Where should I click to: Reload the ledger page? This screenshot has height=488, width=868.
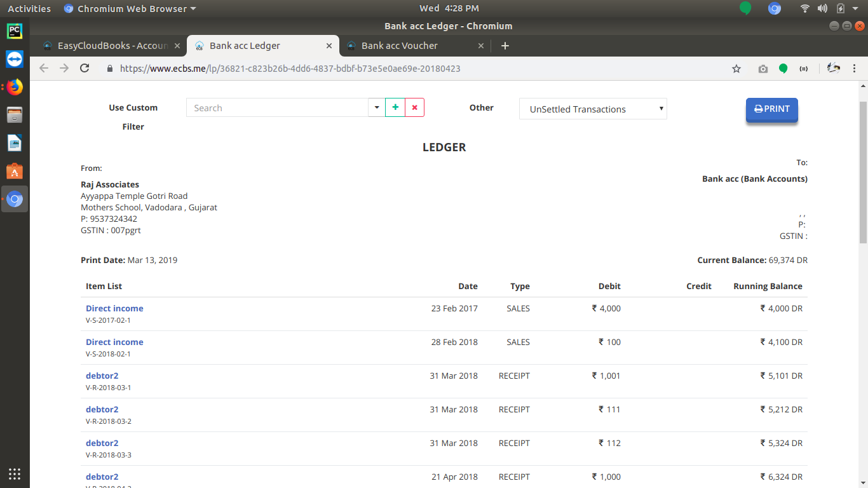85,68
